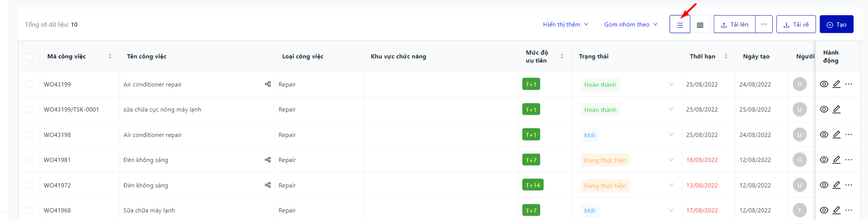Edit the WO43198 work order

point(836,135)
